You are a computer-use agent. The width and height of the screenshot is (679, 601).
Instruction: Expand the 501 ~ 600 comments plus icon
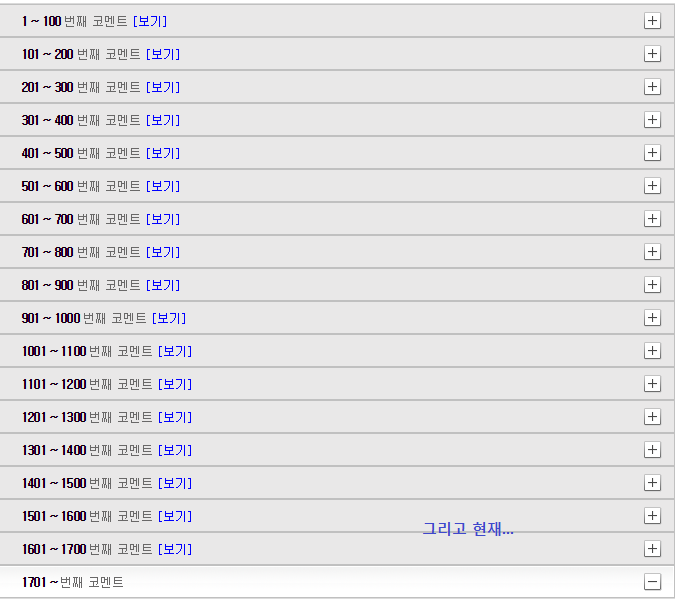click(652, 186)
